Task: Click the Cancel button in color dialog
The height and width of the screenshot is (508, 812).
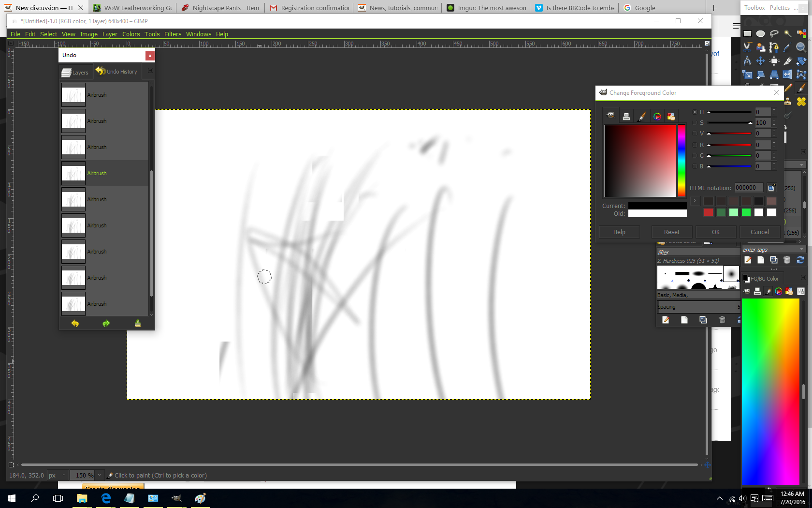Action: coord(760,232)
